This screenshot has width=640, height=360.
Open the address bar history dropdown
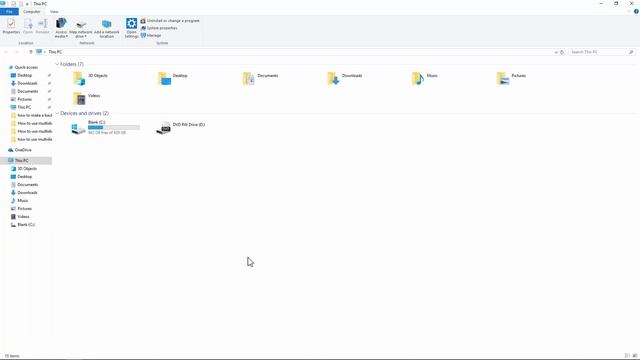coord(556,52)
